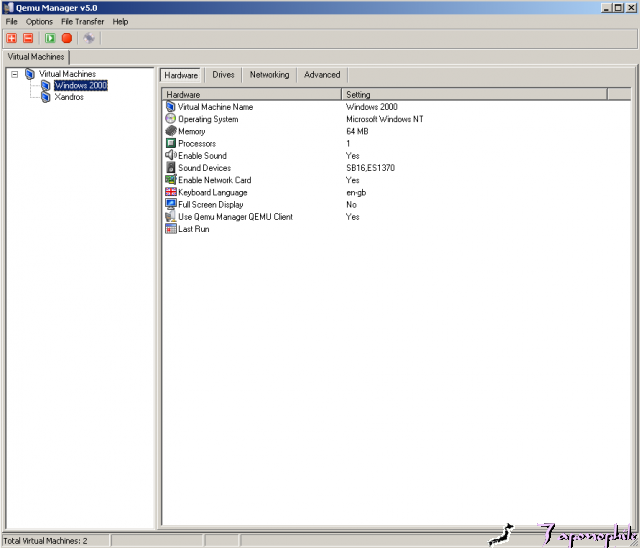Image resolution: width=640 pixels, height=548 pixels.
Task: Click the Full Screen Display label
Action: point(211,204)
